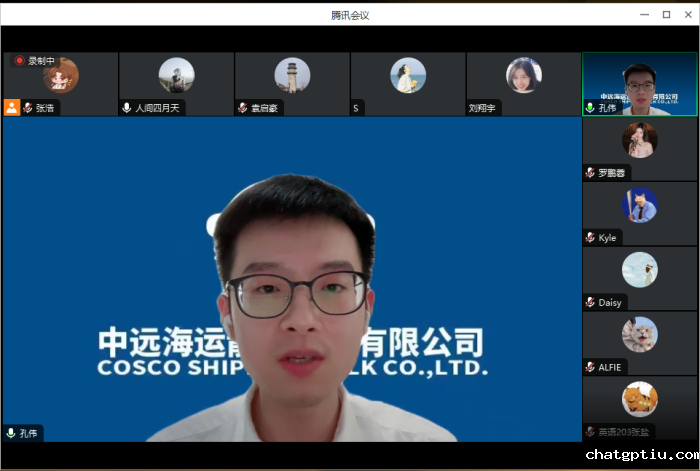The image size is (700, 471).
Task: Select 孔伟's small video thumbnail
Action: pyautogui.click(x=640, y=84)
